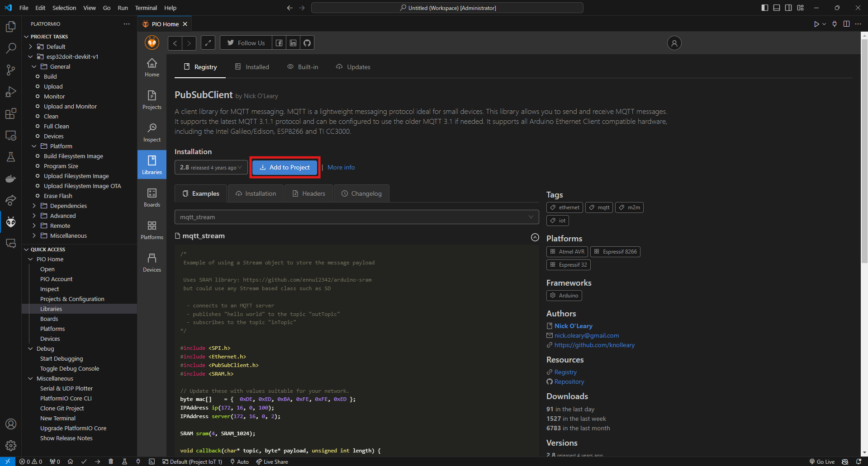Click PlatformIO Upload arrow in status bar
Viewport: 868px width, 466px height.
pos(97,461)
